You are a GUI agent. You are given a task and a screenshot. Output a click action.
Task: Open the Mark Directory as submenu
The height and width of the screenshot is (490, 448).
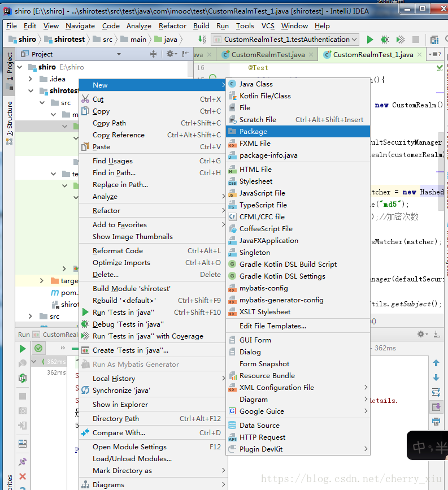(152, 471)
